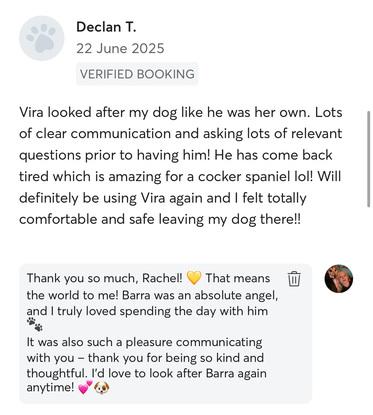The width and height of the screenshot is (373, 415).
Task: Click the review line mentioning cocker spaniel
Action: click(x=180, y=176)
